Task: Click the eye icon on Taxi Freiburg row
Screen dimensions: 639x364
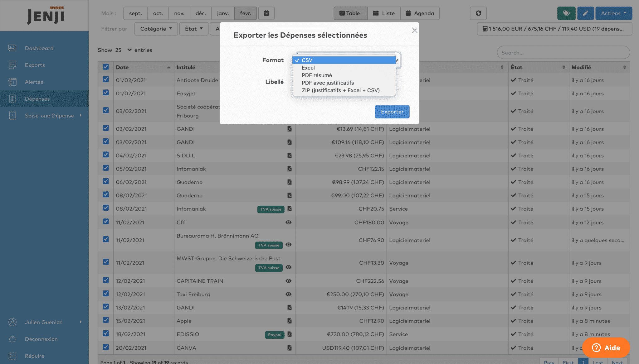Action: [x=289, y=294]
